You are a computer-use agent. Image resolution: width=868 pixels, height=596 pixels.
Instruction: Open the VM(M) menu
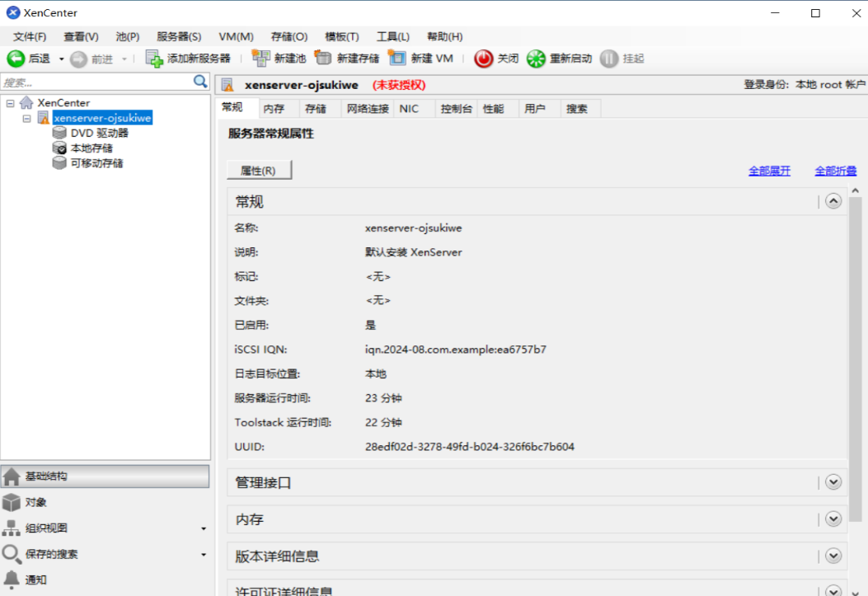point(236,36)
